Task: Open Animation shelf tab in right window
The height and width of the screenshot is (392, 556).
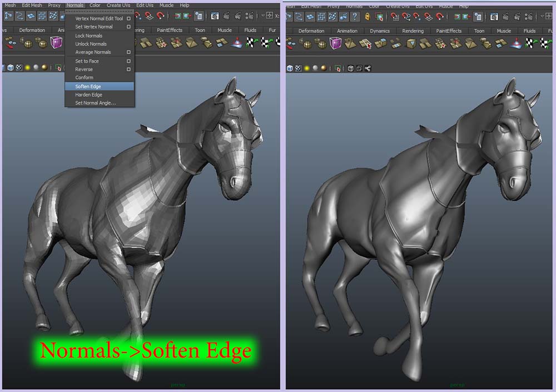Action: click(x=347, y=31)
